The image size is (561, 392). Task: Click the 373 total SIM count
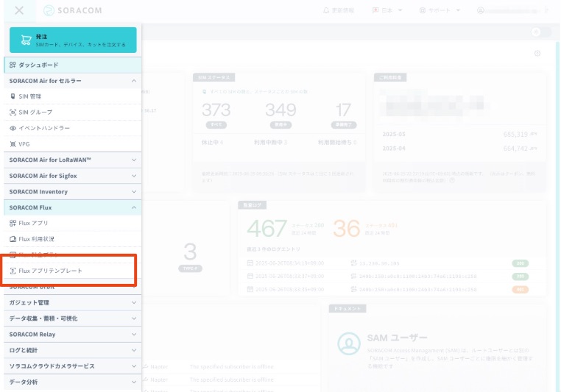point(216,110)
